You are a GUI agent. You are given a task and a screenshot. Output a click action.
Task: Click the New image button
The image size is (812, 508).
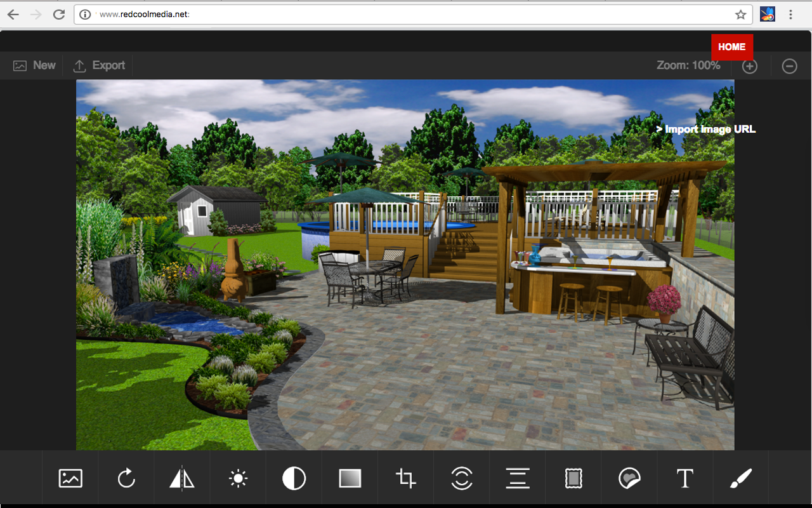(35, 65)
